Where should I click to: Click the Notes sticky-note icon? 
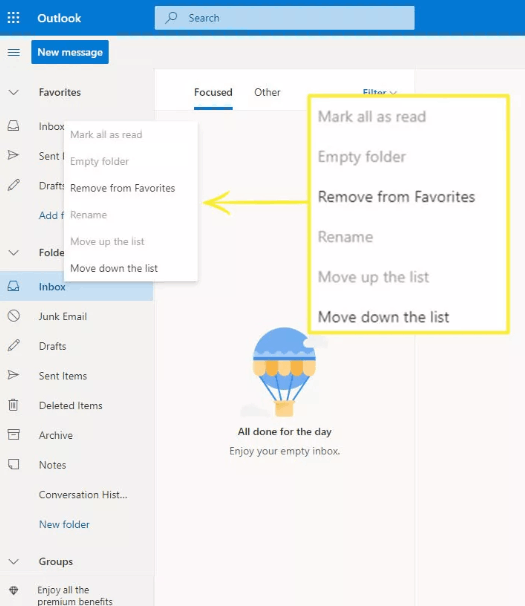click(14, 464)
